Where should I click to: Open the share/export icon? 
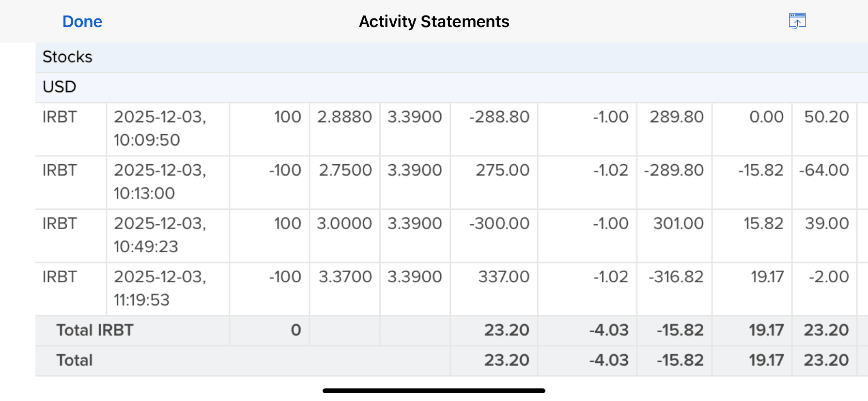(x=797, y=21)
